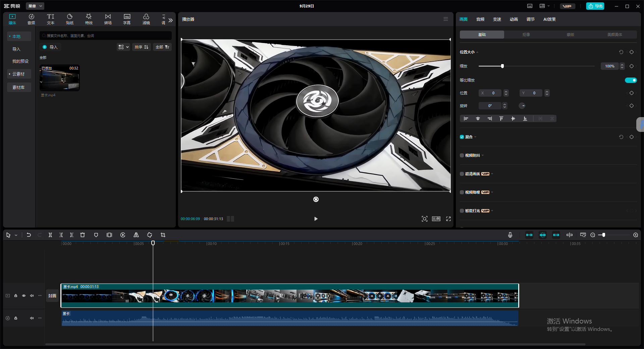Delete the selected clip with trash icon
Image resolution: width=644 pixels, height=349 pixels.
point(83,235)
